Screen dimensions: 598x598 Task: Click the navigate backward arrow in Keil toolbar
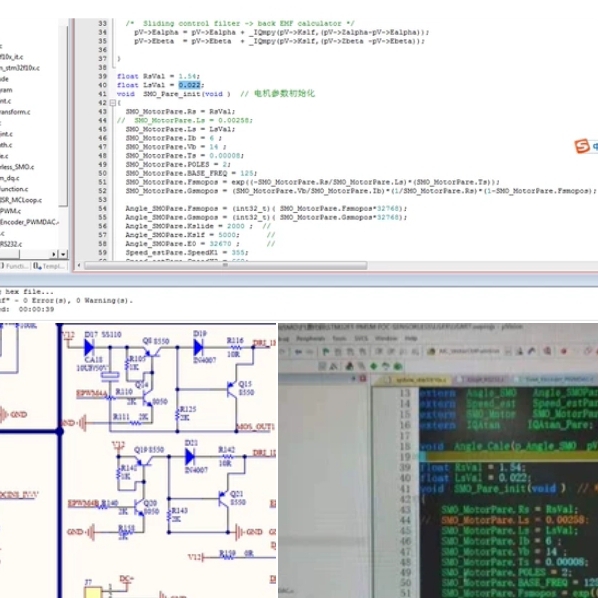pyautogui.click(x=298, y=351)
